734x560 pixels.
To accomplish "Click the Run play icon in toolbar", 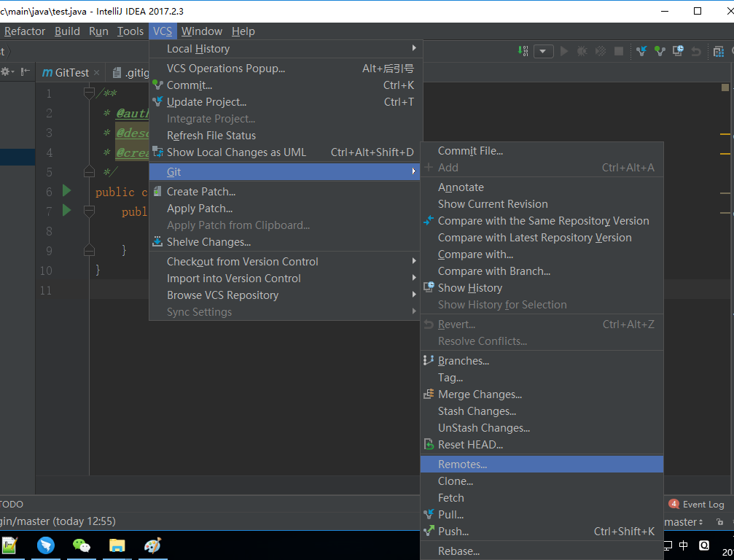I will 564,50.
